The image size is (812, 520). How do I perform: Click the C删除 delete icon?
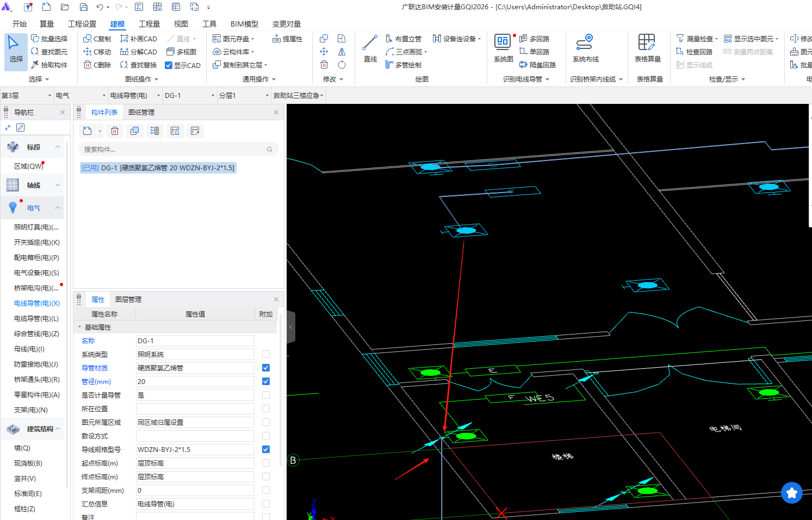[87, 65]
